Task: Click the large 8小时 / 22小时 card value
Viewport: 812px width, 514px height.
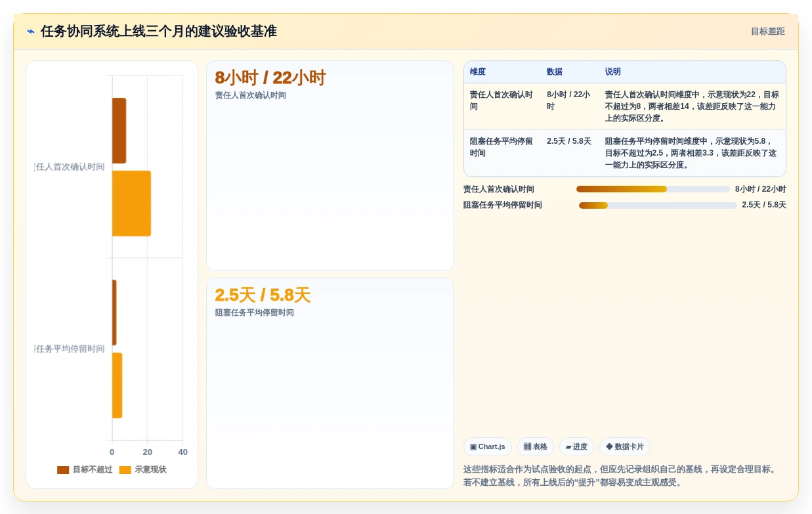Action: tap(270, 78)
